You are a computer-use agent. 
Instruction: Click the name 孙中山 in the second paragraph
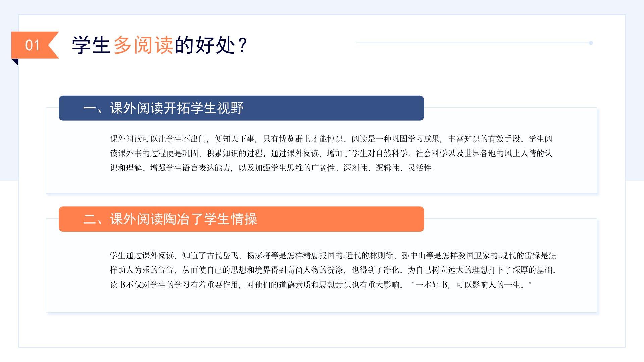coord(414,256)
